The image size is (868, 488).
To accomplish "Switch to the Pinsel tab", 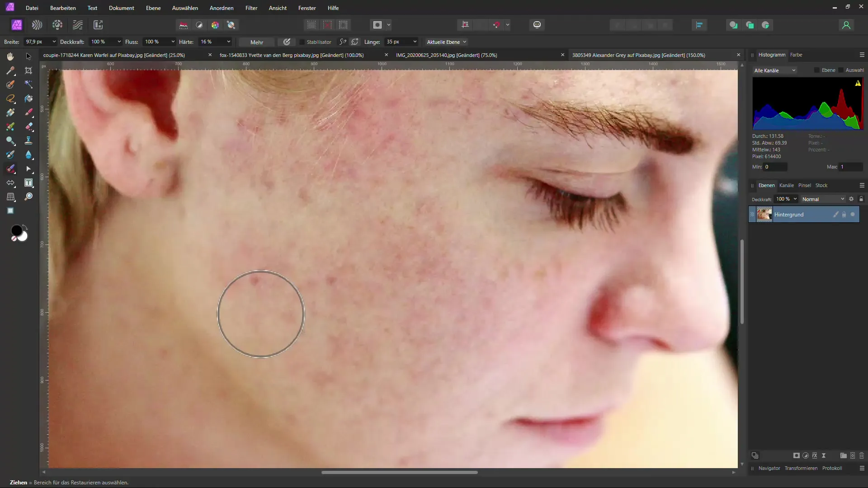I will [x=804, y=185].
